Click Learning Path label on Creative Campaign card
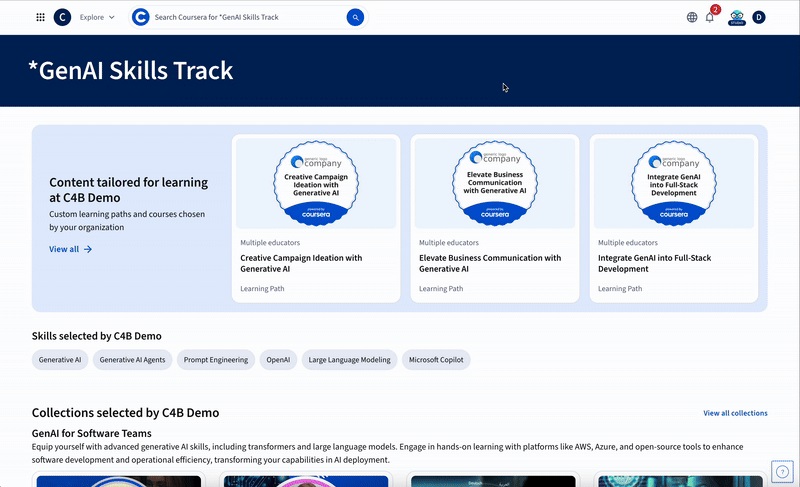Viewport: 800px width, 487px height. [x=262, y=289]
